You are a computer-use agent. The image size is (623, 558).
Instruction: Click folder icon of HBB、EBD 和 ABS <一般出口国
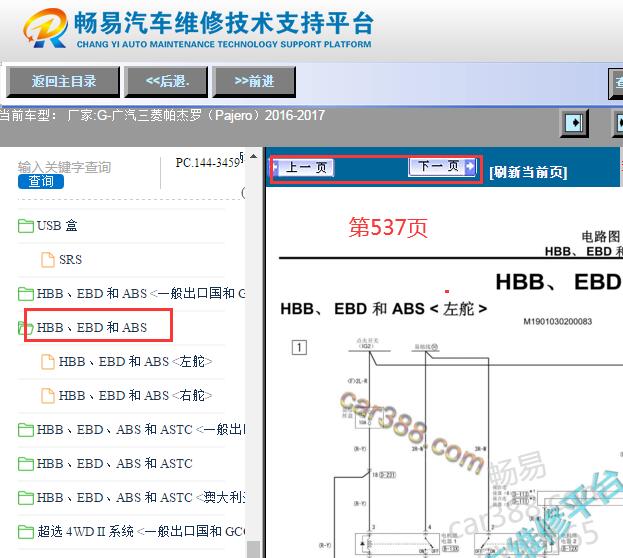coord(26,294)
